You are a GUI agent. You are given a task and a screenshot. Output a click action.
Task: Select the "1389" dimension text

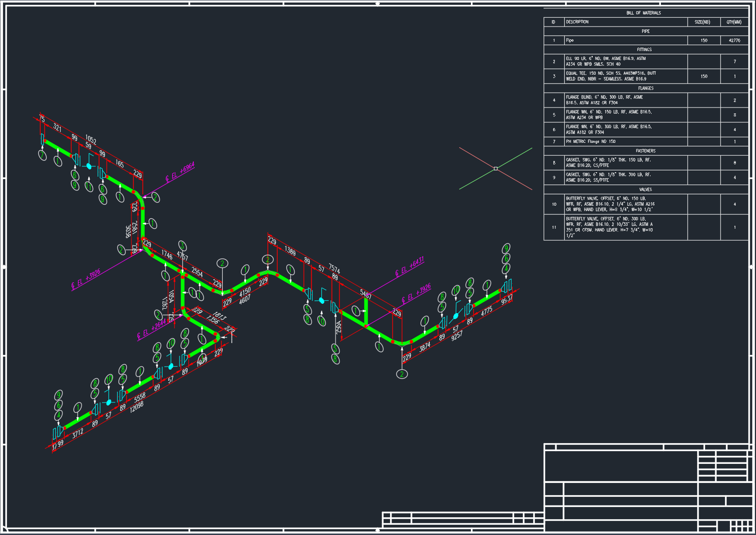coord(290,251)
